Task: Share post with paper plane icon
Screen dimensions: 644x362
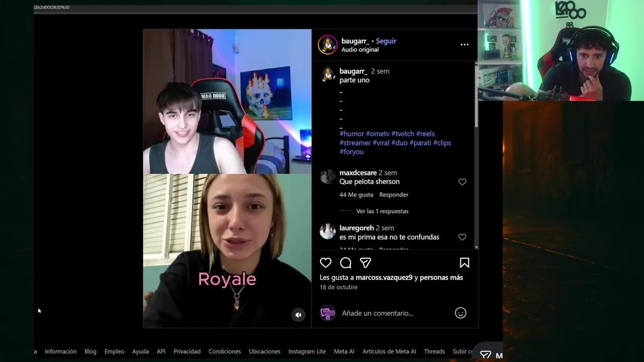Action: pos(365,262)
